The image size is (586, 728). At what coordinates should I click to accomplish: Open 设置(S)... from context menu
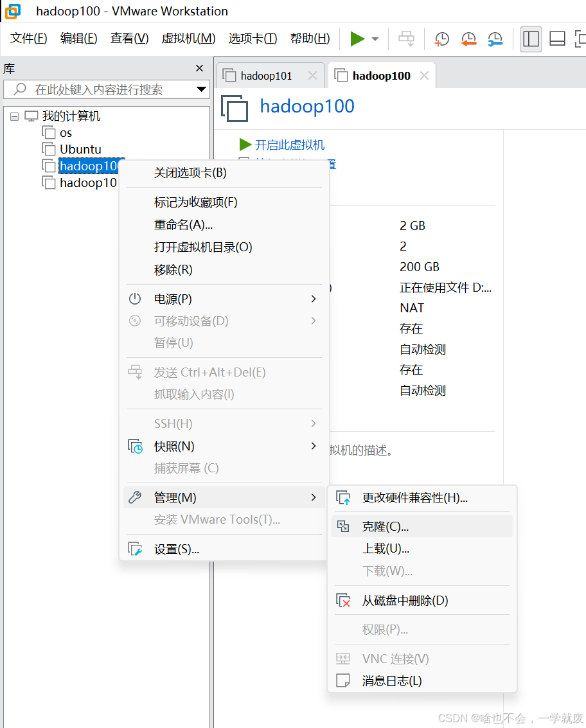click(224, 549)
